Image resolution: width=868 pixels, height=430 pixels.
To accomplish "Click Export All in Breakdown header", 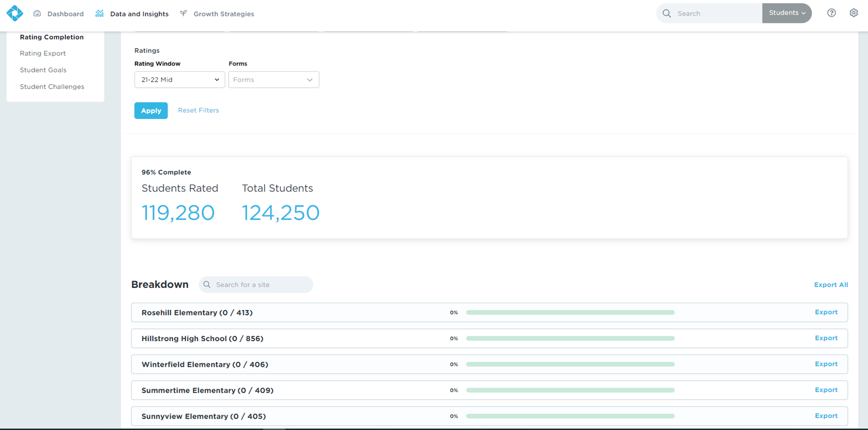I will pos(831,285).
